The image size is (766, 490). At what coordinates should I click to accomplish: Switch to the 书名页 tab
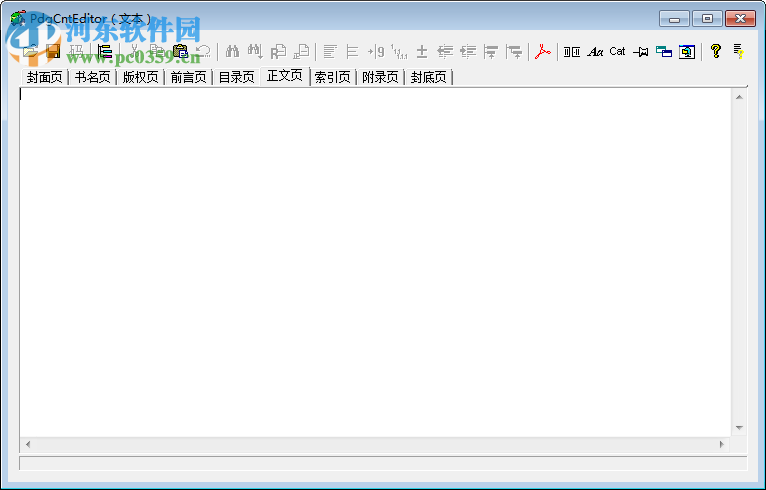tap(92, 77)
